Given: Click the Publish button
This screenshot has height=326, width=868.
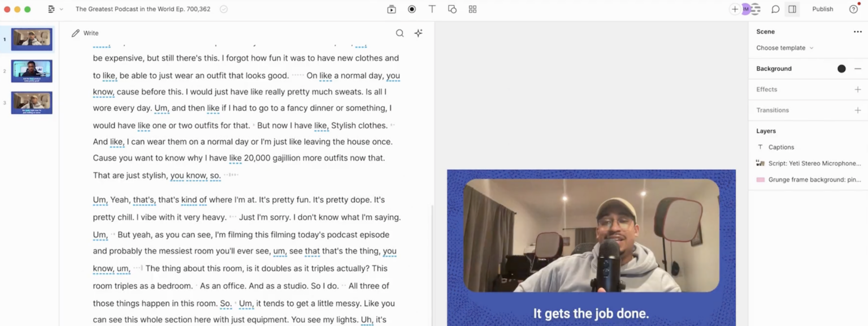Looking at the screenshot, I should (822, 9).
